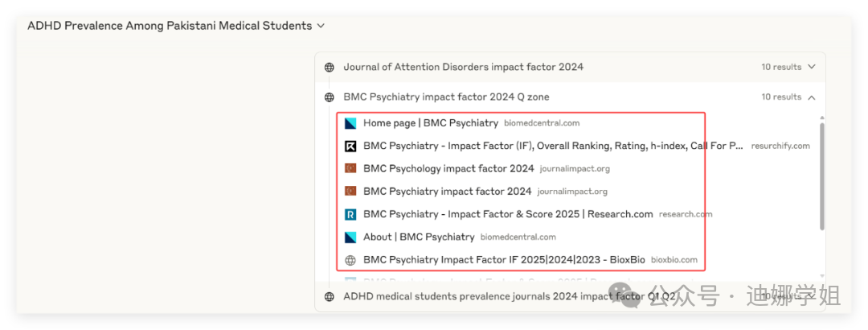Click the resurchify favicon icon
The image size is (868, 330).
coord(350,146)
